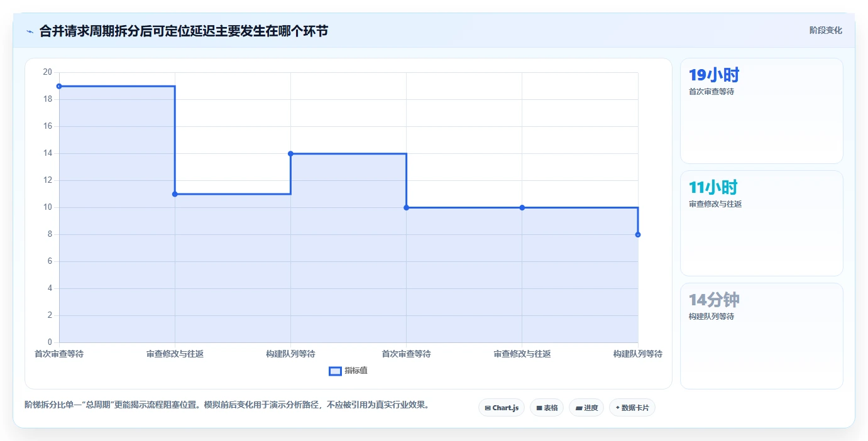Click the 进度 tag icon
The image size is (868, 441).
(x=579, y=408)
